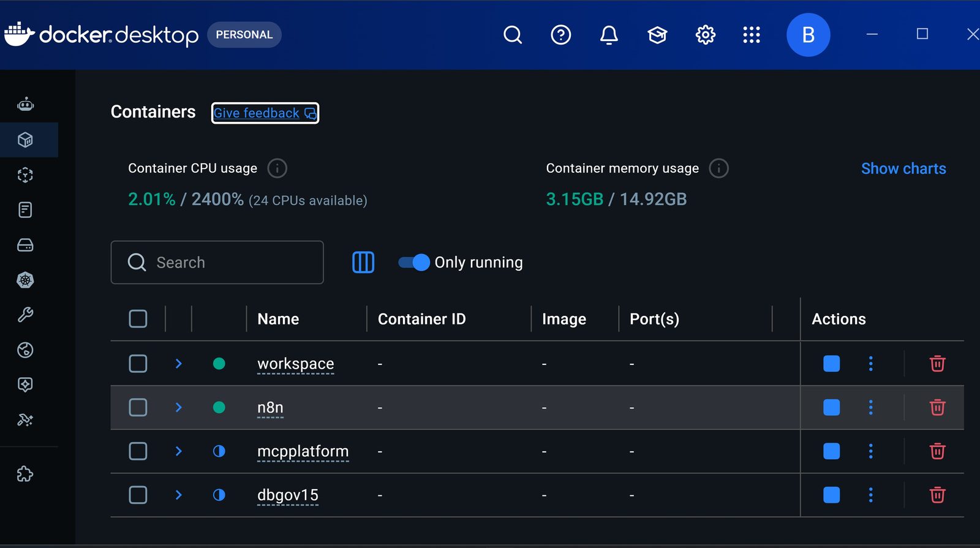Open the help question mark icon

coord(560,35)
